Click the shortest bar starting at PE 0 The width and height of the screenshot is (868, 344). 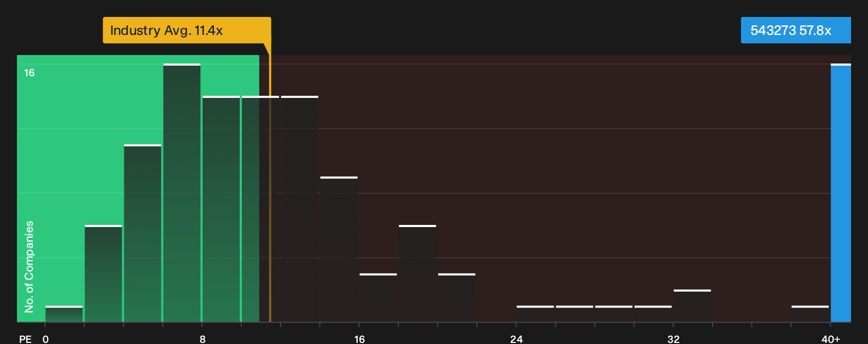(x=64, y=314)
